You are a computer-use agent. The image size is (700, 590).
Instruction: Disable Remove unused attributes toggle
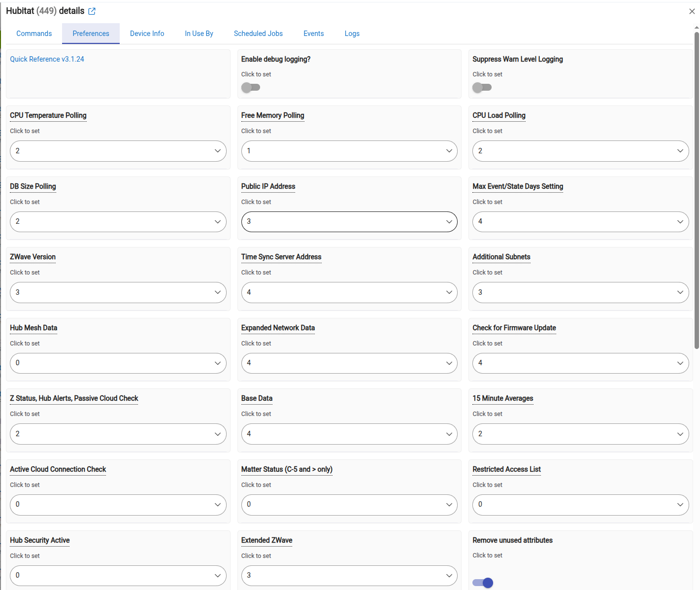pos(483,583)
